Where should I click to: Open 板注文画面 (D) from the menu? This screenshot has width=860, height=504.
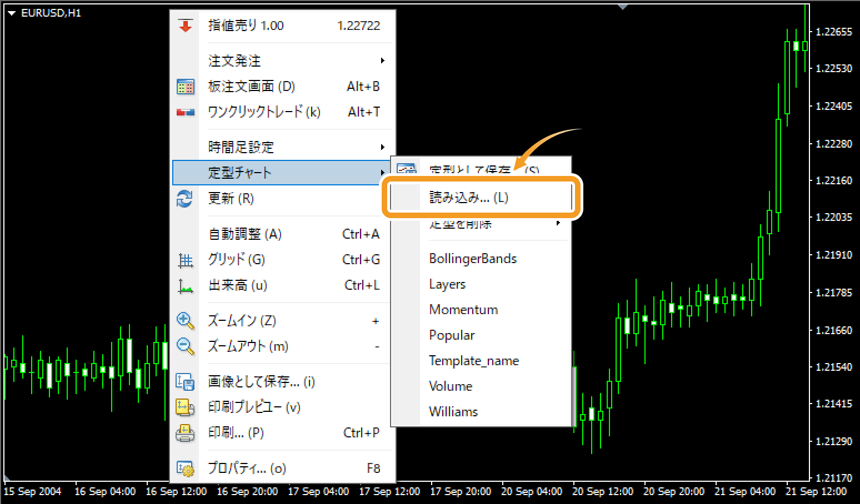pyautogui.click(x=283, y=87)
